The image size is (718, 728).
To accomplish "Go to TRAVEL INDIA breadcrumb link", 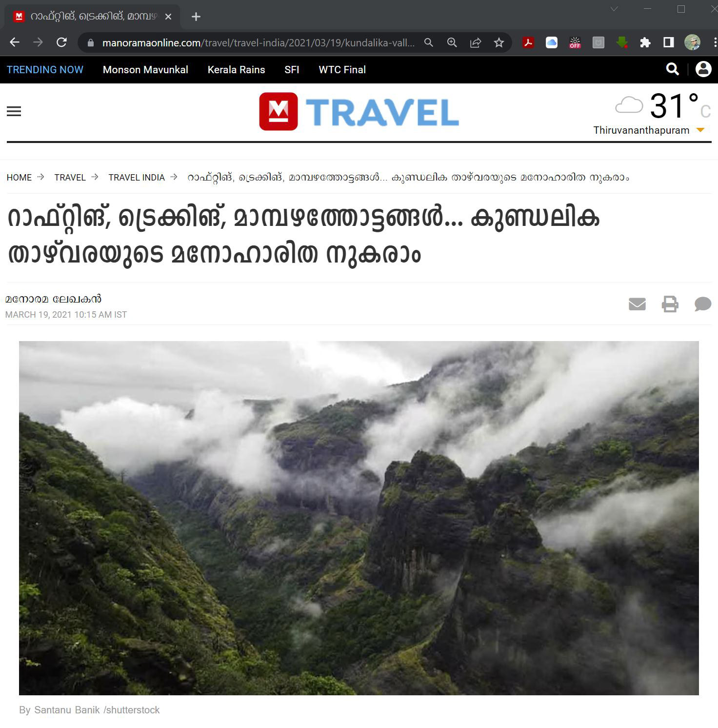I will (137, 178).
